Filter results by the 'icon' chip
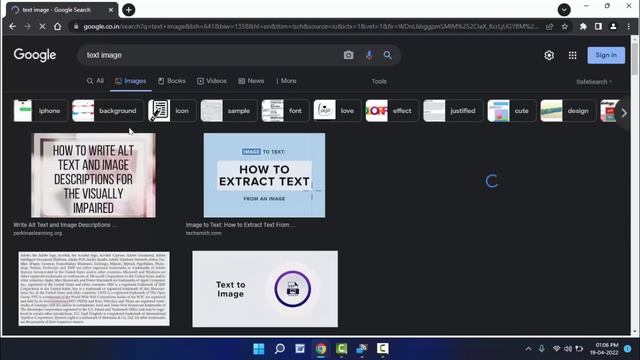The image size is (640, 360). [171, 111]
